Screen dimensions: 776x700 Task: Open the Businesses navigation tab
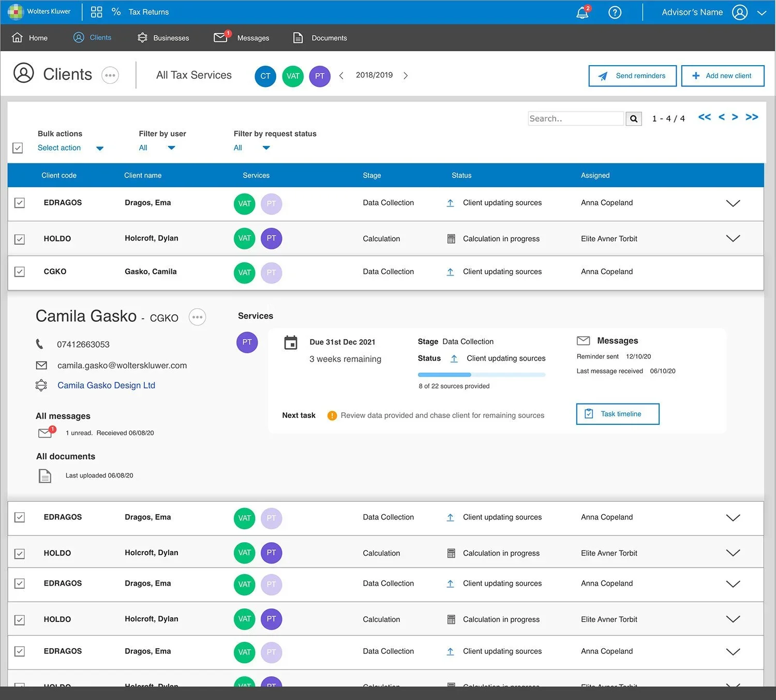(163, 38)
